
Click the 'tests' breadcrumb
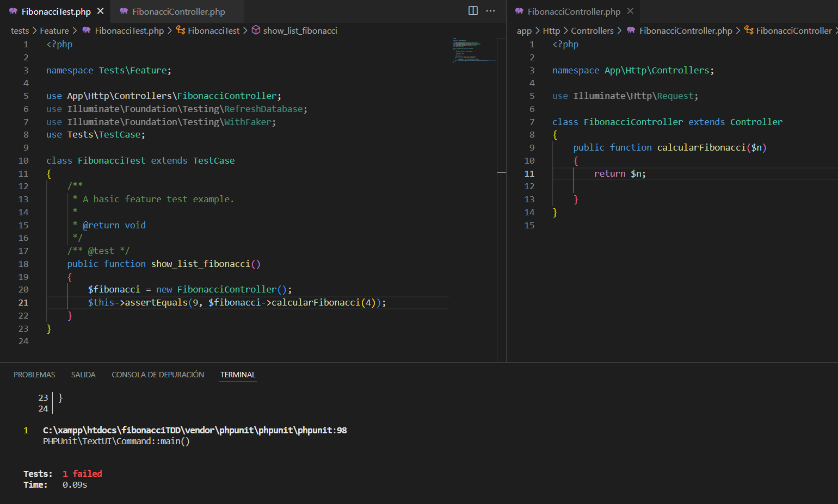pyautogui.click(x=20, y=31)
